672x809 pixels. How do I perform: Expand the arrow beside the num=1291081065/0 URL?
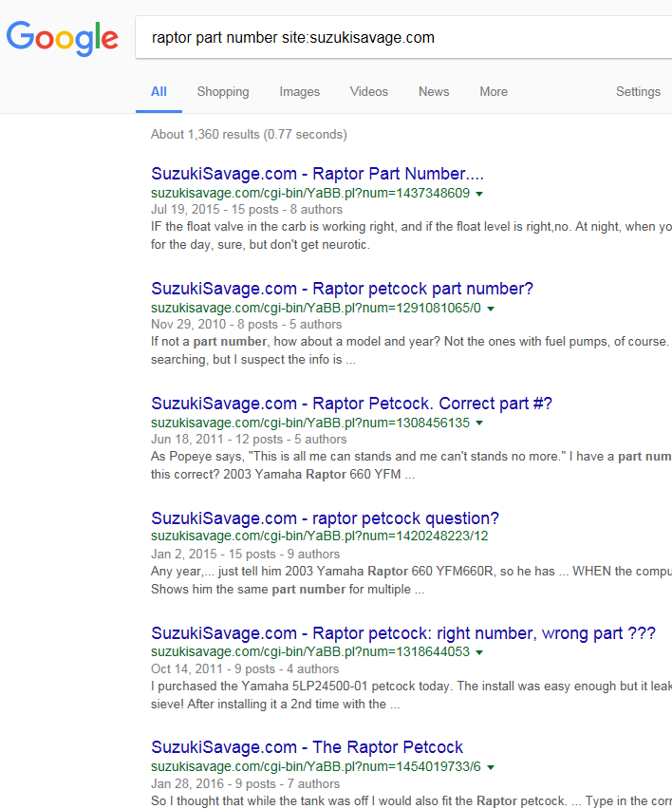(491, 309)
